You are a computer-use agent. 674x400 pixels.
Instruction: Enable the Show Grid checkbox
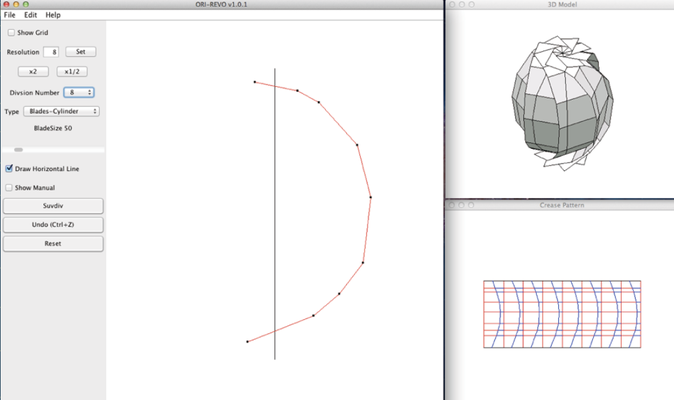click(x=10, y=33)
